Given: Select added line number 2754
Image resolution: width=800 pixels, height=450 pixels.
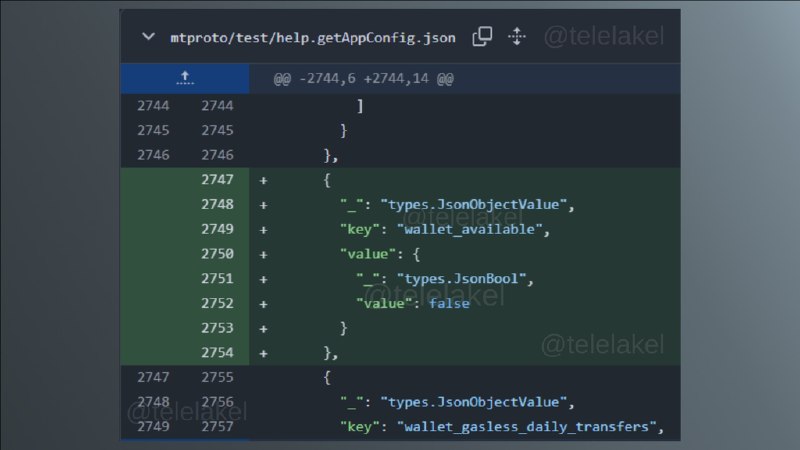Looking at the screenshot, I should click(217, 353).
